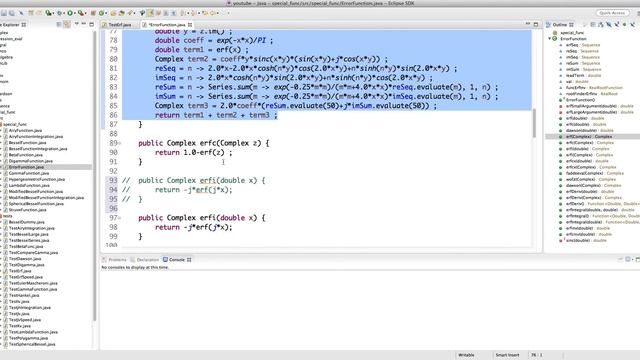Viewport: 640px width, 360px height.
Task: Open the External Tools dropdown arrow
Action: pos(86,13)
